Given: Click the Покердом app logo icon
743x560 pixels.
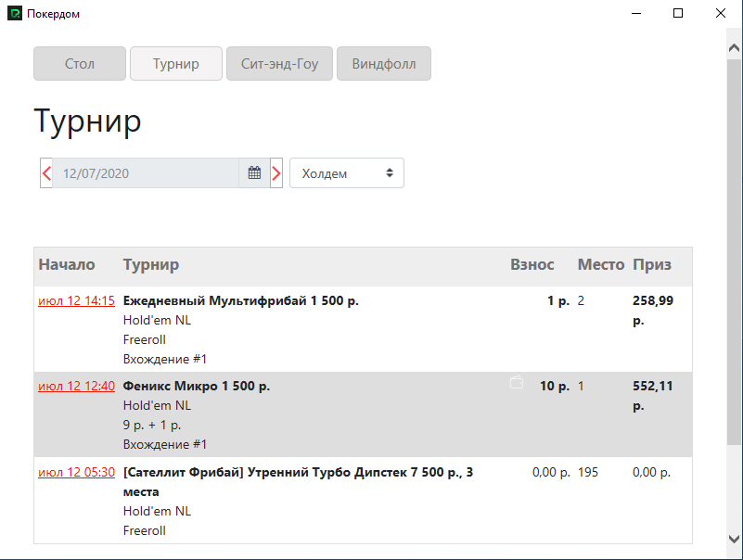Looking at the screenshot, I should pos(15,13).
